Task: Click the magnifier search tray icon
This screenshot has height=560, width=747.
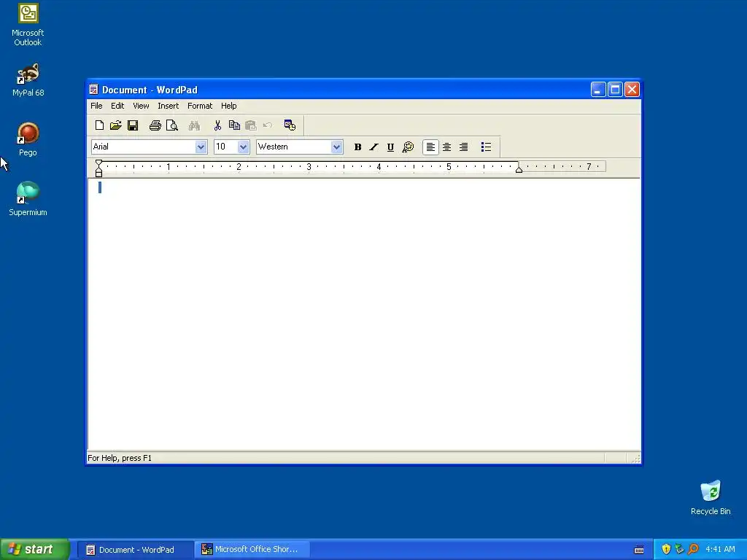Action: [693, 549]
